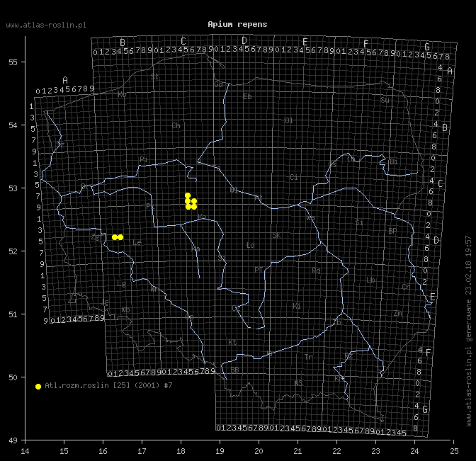476x461 pixels.
Task: Click latitude label 53 on the left axis
Action: [x=13, y=188]
